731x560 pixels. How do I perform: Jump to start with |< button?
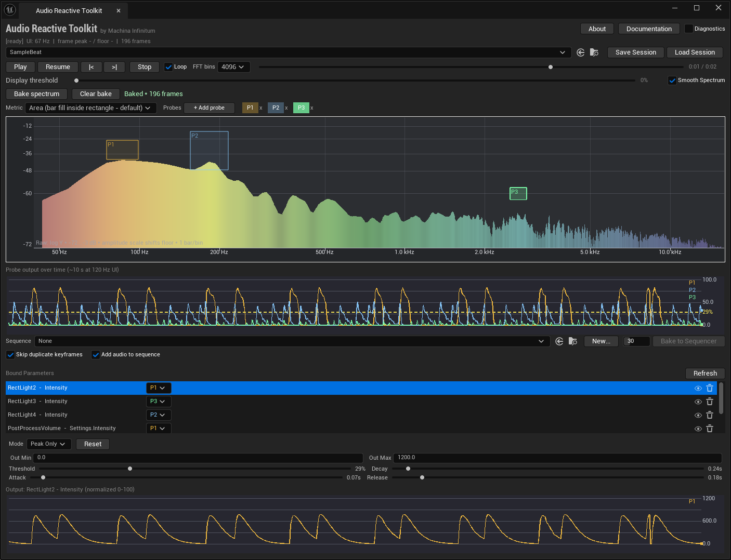pyautogui.click(x=92, y=67)
